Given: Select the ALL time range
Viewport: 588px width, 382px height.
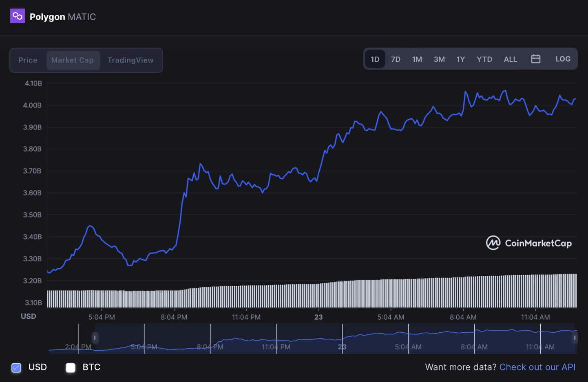Looking at the screenshot, I should (510, 59).
